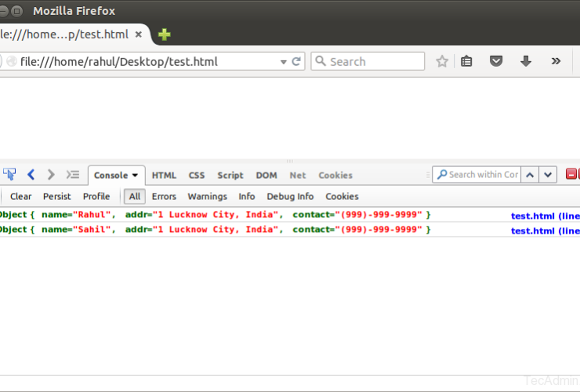Click the Firebug inspect element icon
The image size is (580, 392).
(9, 175)
